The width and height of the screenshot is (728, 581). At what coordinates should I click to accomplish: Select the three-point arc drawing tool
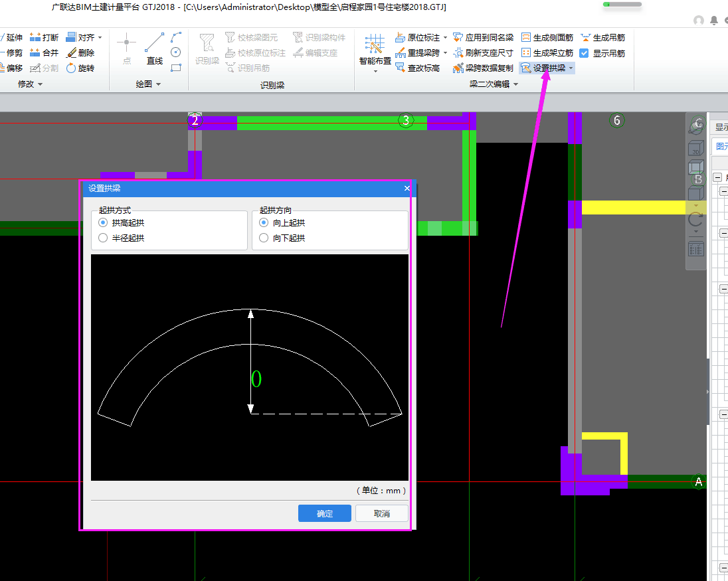(176, 37)
